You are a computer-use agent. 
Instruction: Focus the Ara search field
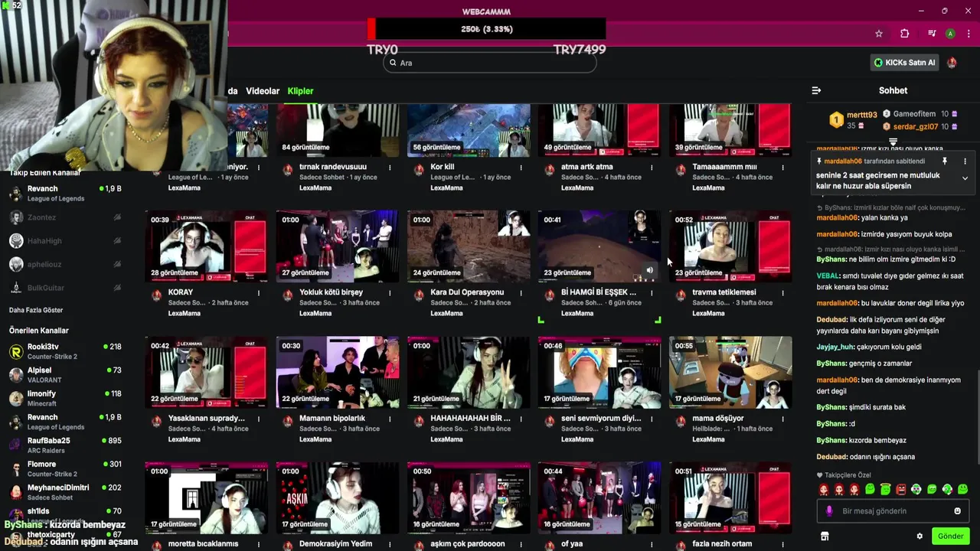[x=490, y=63]
